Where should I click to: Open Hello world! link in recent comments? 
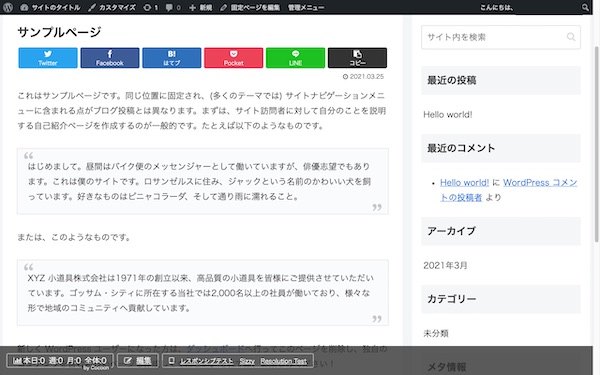465,183
